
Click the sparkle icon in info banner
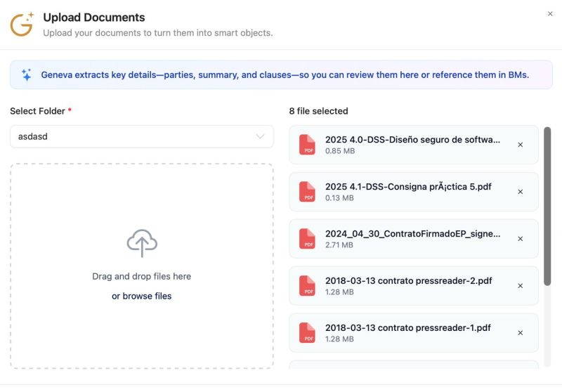27,74
